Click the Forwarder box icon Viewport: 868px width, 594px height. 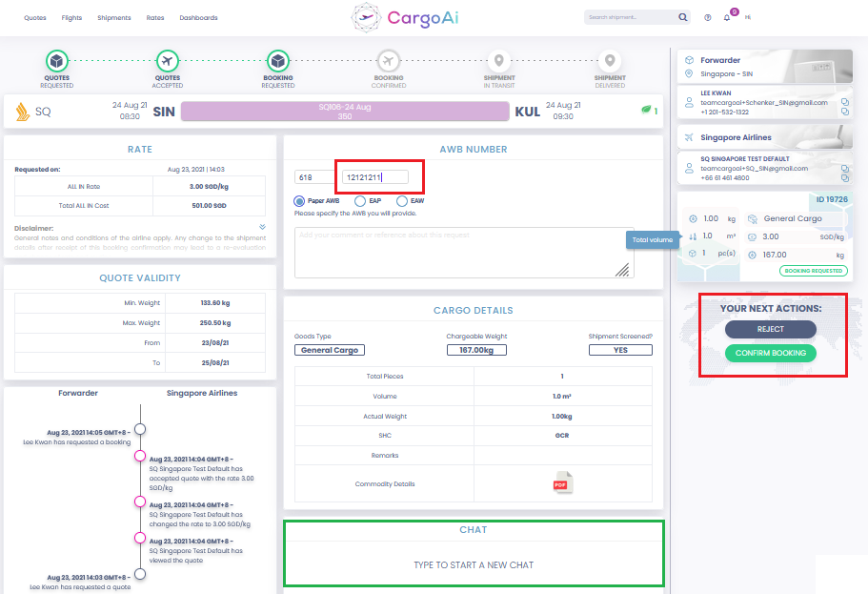click(689, 60)
